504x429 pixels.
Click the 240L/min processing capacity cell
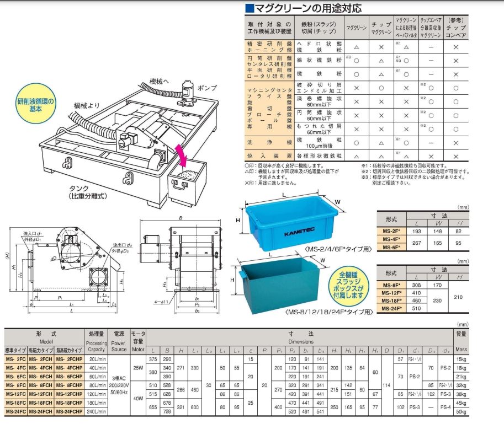pyautogui.click(x=97, y=411)
